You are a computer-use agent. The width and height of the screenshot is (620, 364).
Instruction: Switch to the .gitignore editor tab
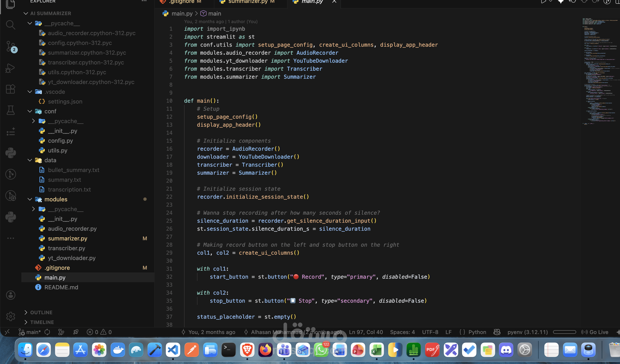[182, 2]
